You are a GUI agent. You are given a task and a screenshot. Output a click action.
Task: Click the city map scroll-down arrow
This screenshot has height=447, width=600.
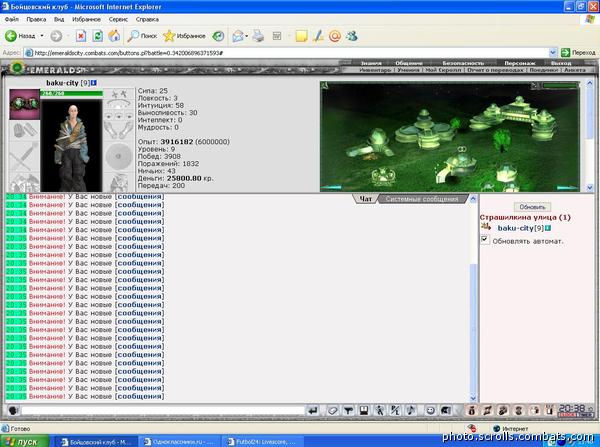589,188
